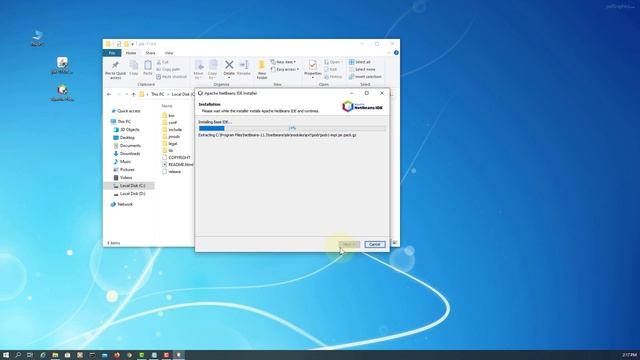Viewport: 640px width, 360px height.
Task: Click Cut in the Clipboard group
Action: 162,62
